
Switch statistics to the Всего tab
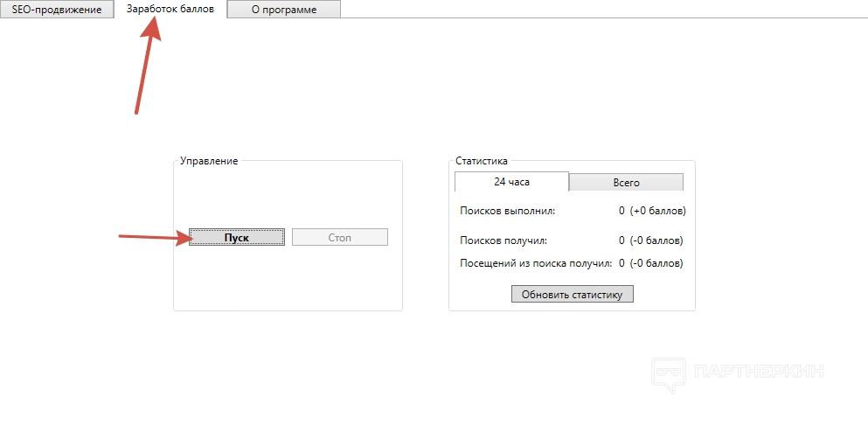pyautogui.click(x=626, y=183)
